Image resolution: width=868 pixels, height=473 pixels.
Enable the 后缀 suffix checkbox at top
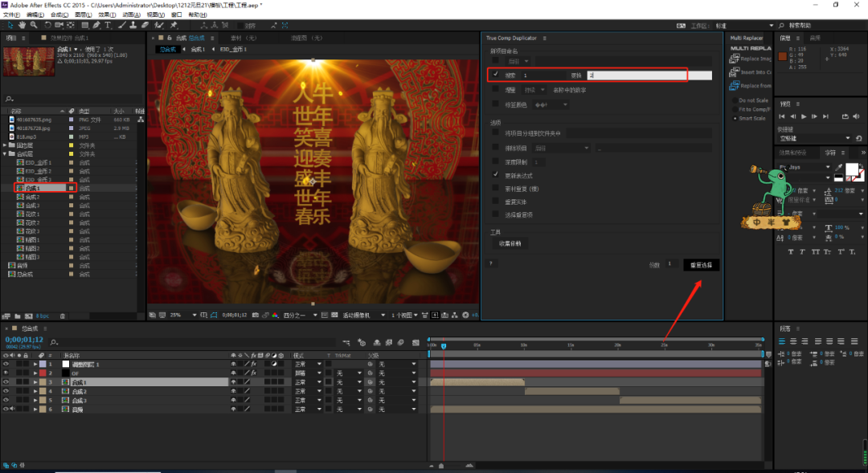495,61
